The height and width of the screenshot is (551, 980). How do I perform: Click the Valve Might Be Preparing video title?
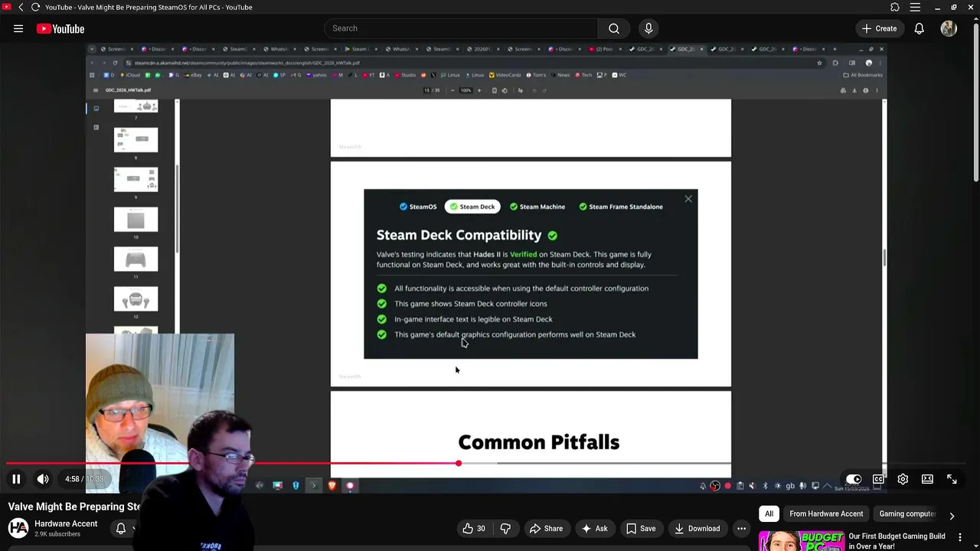pyautogui.click(x=74, y=507)
